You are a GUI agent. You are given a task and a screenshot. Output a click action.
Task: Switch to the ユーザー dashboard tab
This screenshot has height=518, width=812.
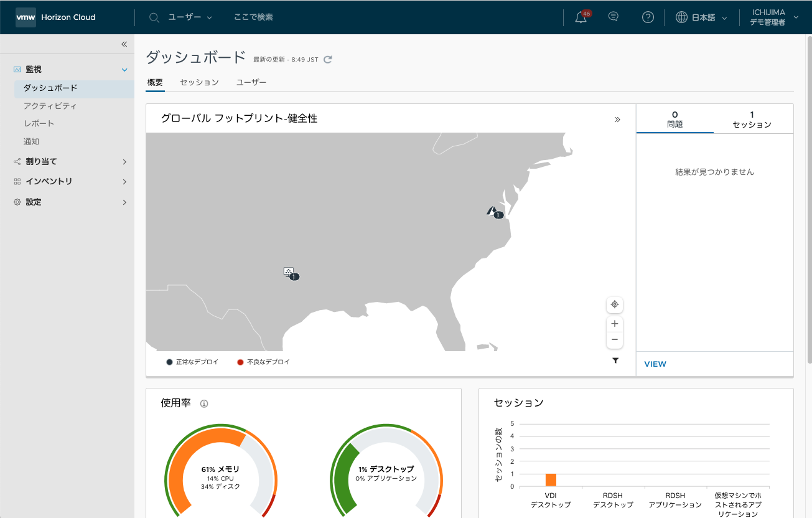pyautogui.click(x=251, y=82)
